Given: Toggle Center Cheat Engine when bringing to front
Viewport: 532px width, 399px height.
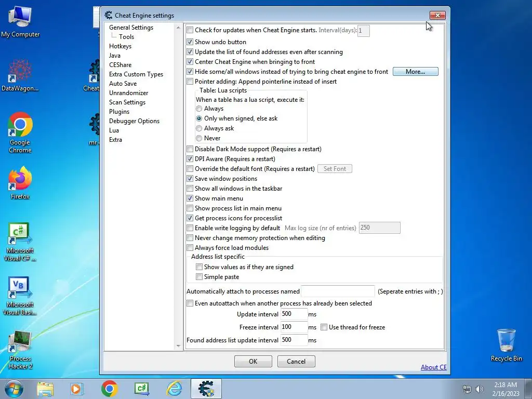Looking at the screenshot, I should coord(190,62).
